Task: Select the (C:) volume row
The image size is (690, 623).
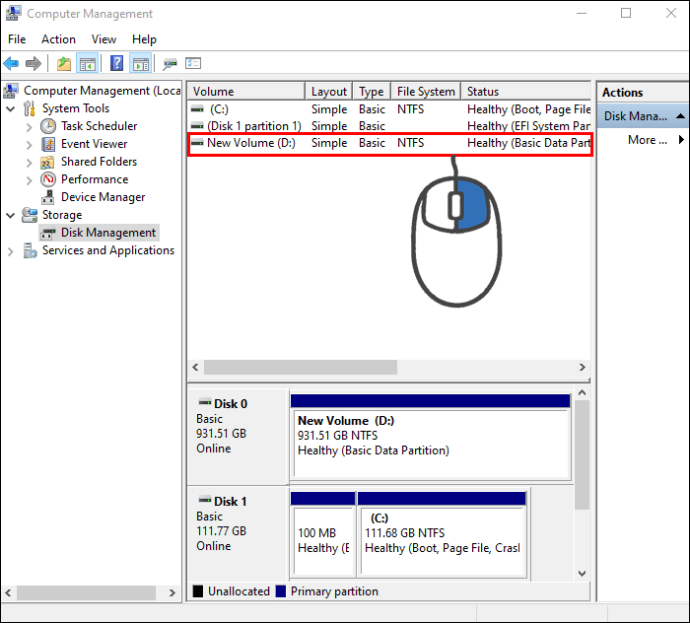Action: tap(389, 109)
